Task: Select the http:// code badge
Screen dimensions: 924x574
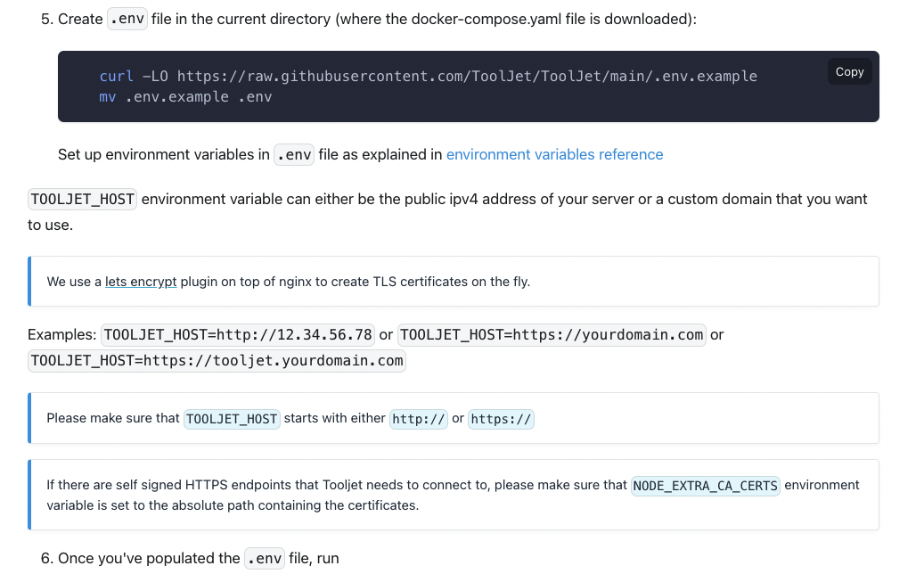Action: coord(419,418)
